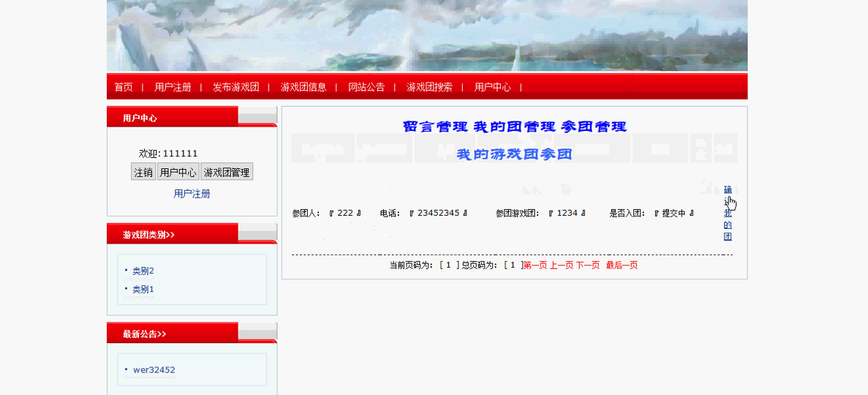
Task: Click the vertical 确认进我的团 link
Action: [x=728, y=214]
